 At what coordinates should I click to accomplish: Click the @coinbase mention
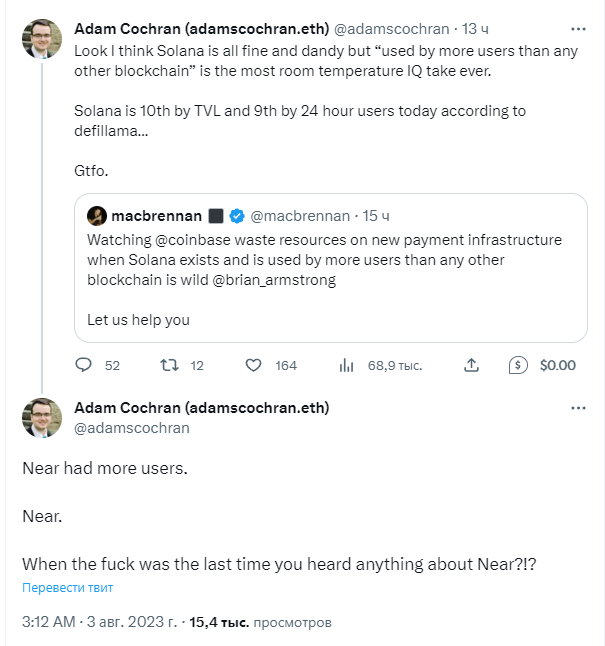click(x=193, y=240)
